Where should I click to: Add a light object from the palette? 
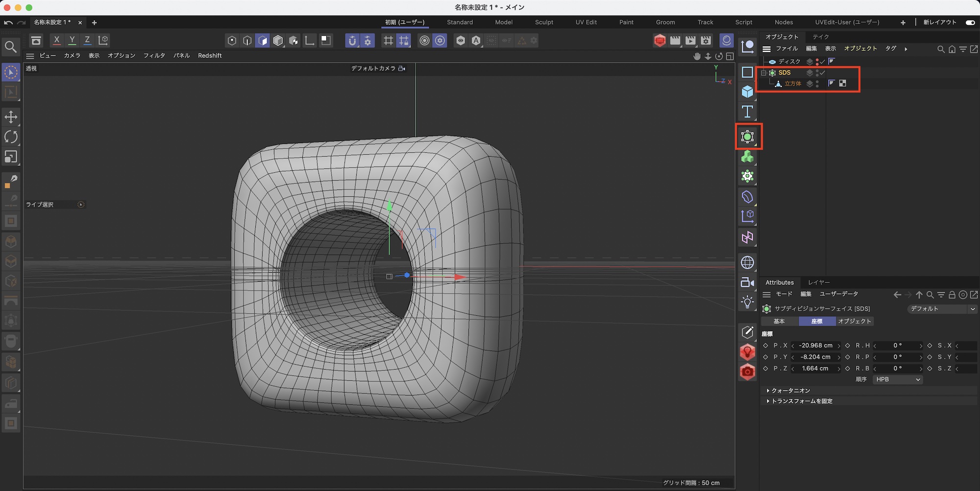click(x=747, y=302)
